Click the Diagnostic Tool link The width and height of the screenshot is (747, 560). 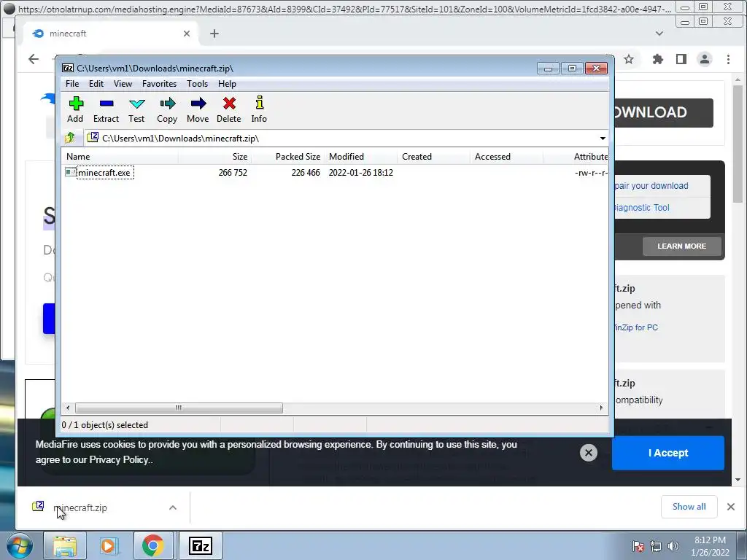(x=642, y=208)
